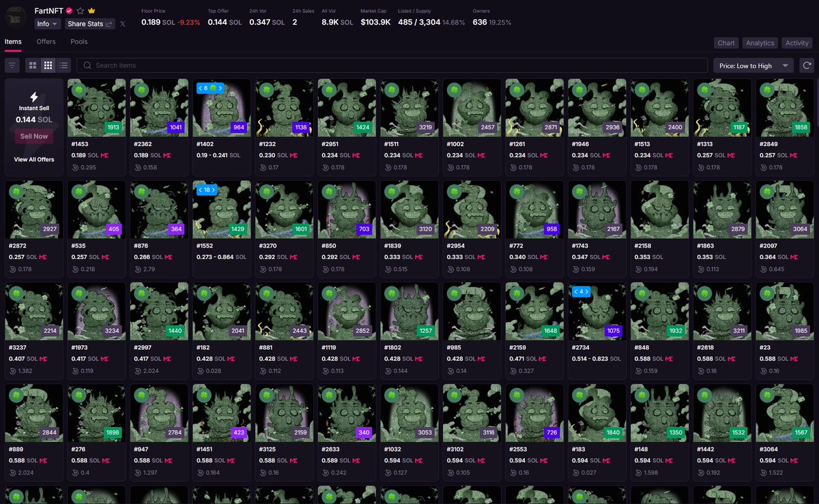Click the gold crown icon beside FartNFT
The width and height of the screenshot is (819, 504).
coord(91,11)
